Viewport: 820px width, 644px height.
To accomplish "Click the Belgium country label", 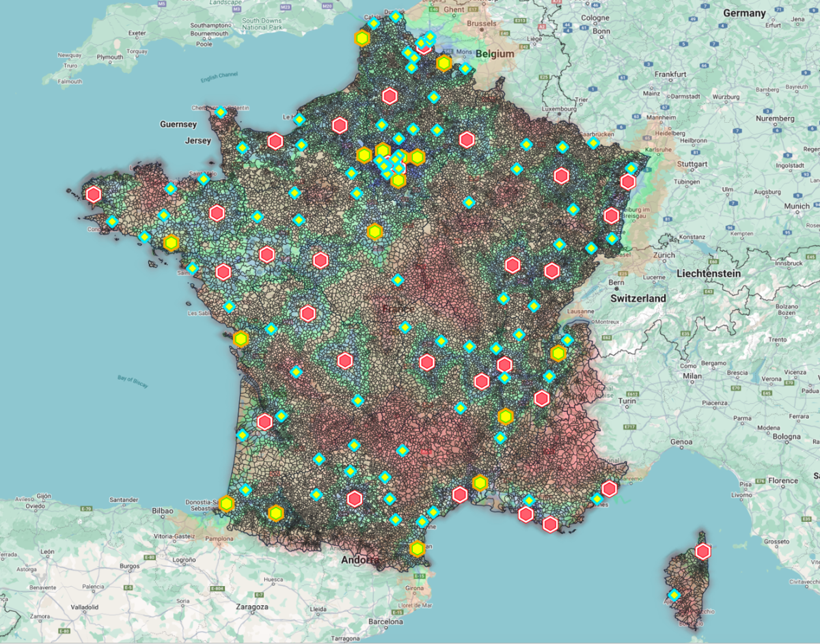I will [x=495, y=53].
